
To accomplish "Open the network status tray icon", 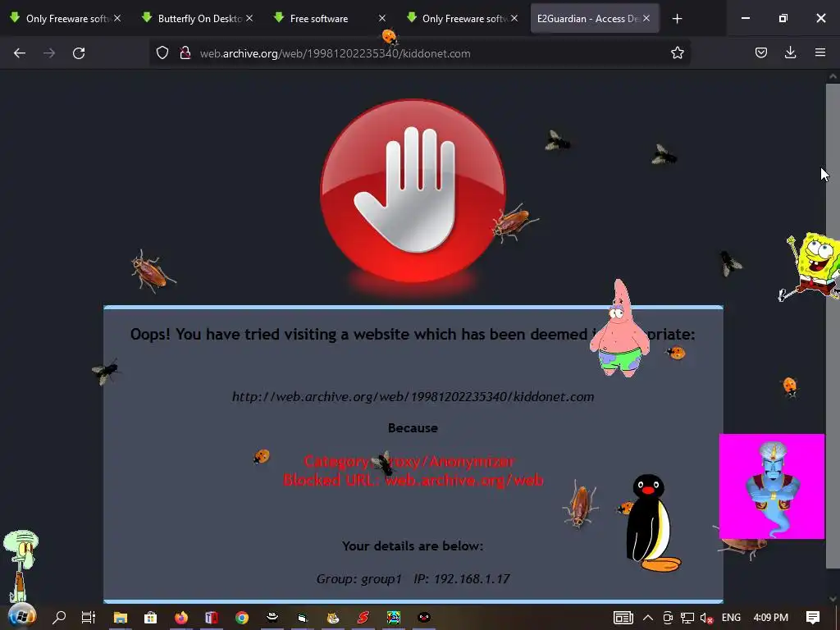I will [687, 618].
